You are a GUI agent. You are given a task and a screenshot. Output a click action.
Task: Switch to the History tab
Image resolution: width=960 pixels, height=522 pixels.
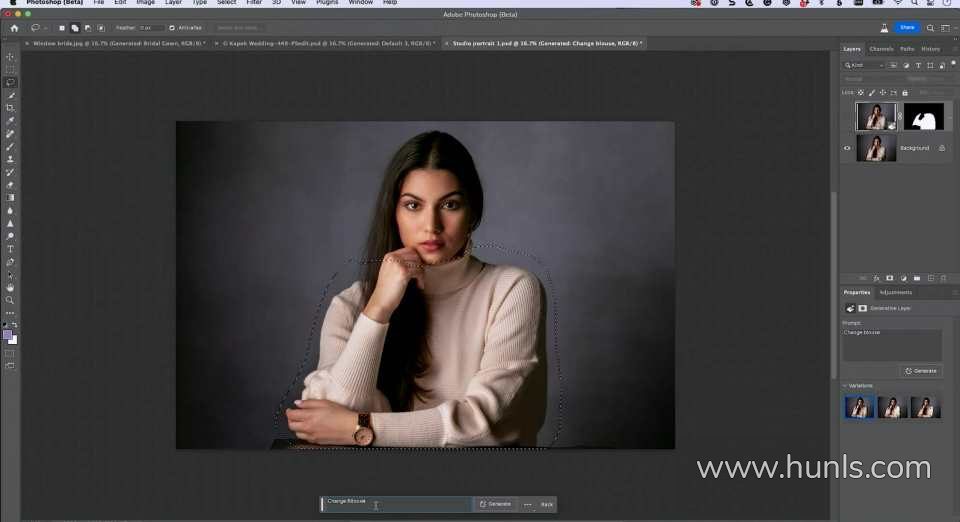(x=930, y=49)
